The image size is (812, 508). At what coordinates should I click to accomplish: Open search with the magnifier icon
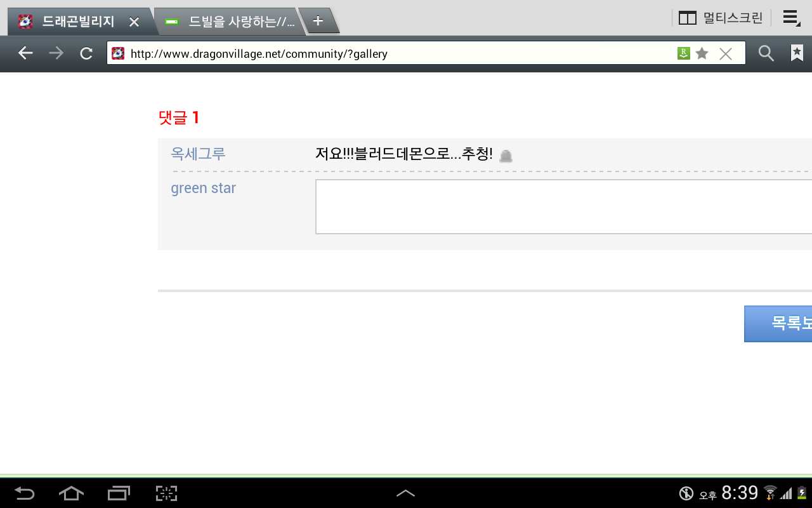[766, 53]
